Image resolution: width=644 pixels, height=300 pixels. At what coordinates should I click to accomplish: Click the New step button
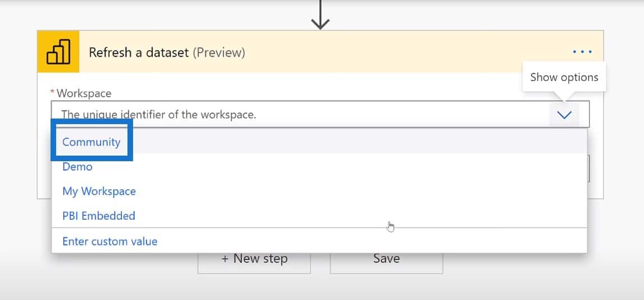pos(254,262)
